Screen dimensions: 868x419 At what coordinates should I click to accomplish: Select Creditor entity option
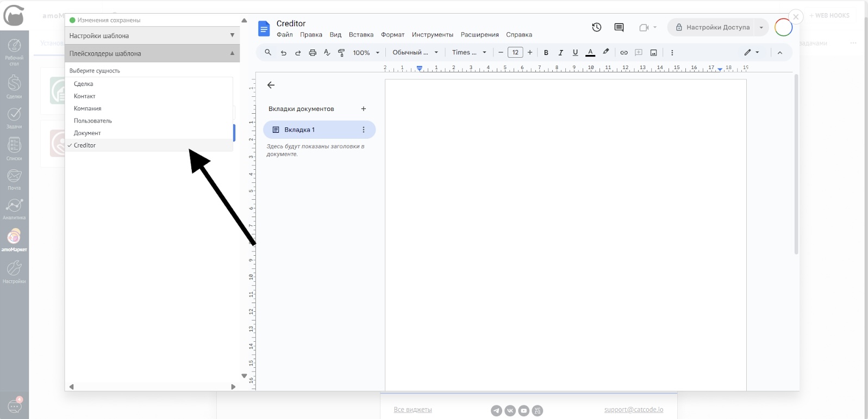click(149, 145)
